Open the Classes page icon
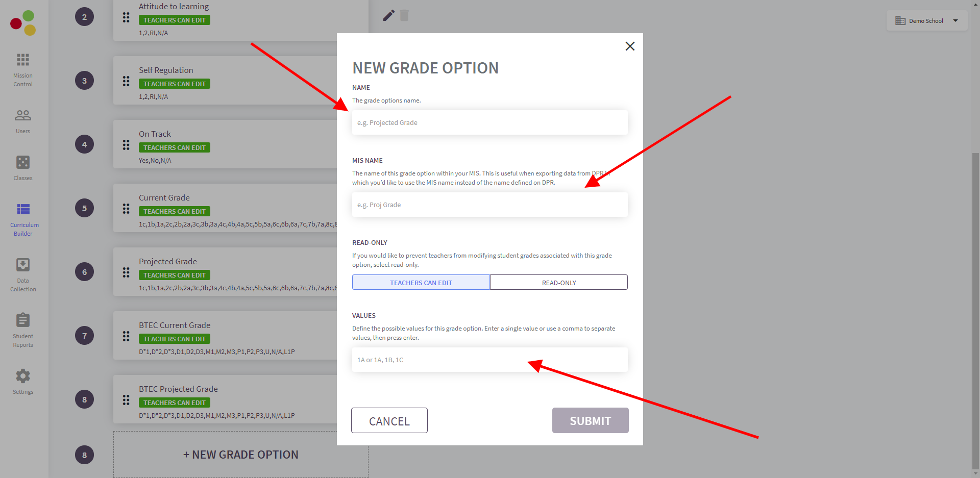The height and width of the screenshot is (478, 980). 23,163
